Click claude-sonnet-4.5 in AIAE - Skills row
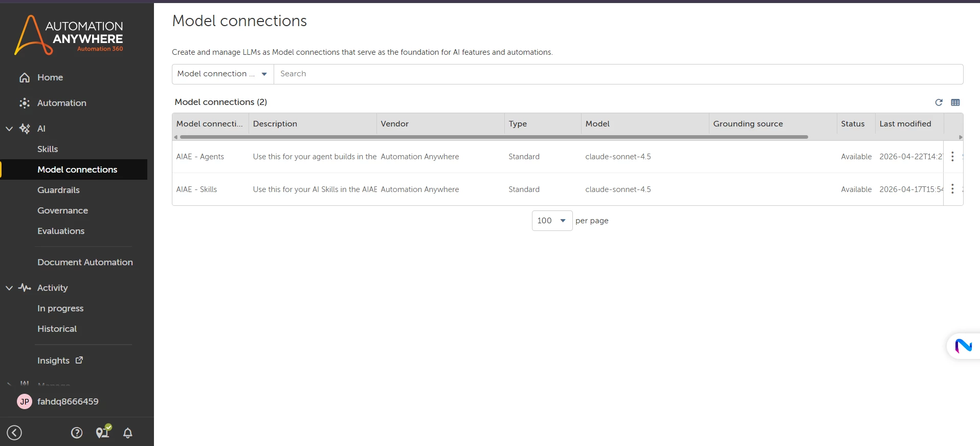Image resolution: width=980 pixels, height=446 pixels. [618, 189]
